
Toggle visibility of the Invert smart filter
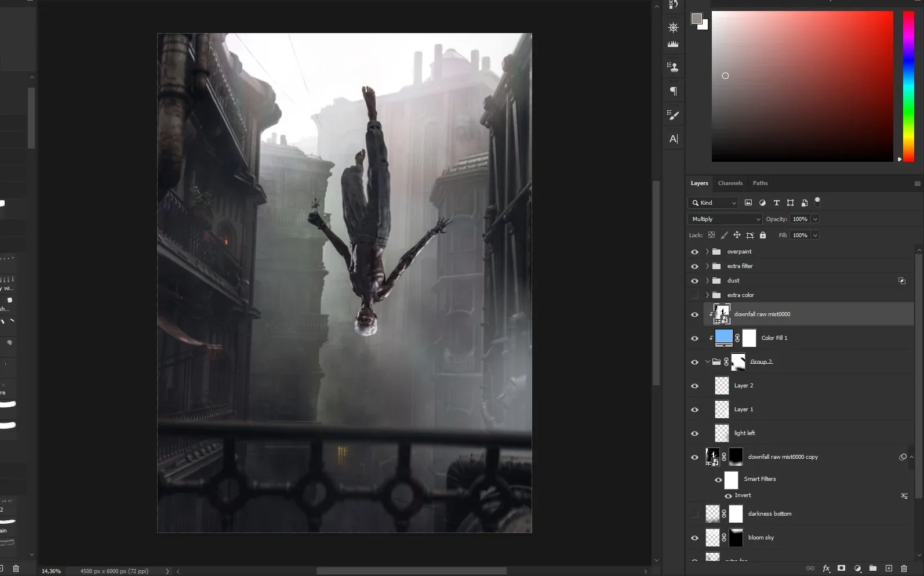coord(728,496)
